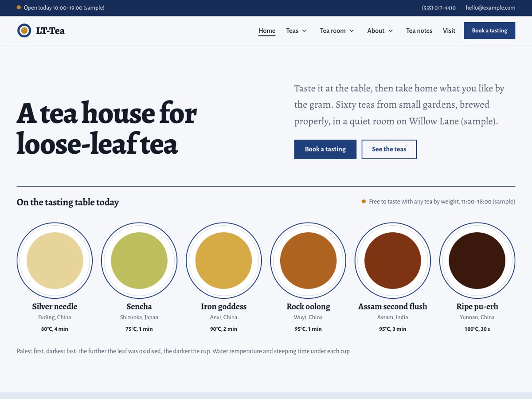Click the Anxi, China origin text

pos(224,317)
